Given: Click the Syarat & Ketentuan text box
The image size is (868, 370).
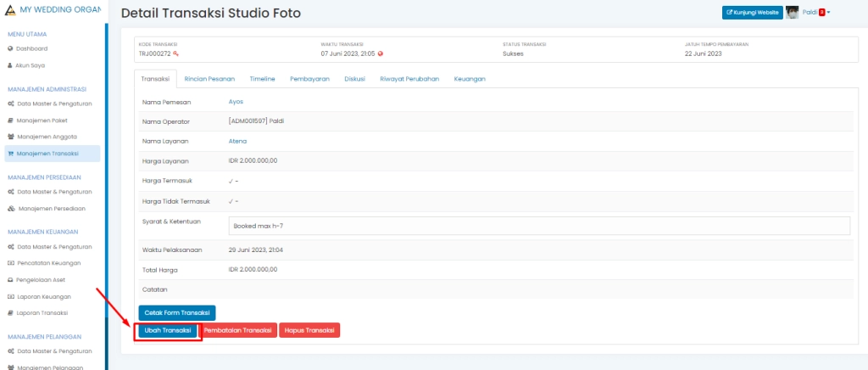Looking at the screenshot, I should pos(539,226).
